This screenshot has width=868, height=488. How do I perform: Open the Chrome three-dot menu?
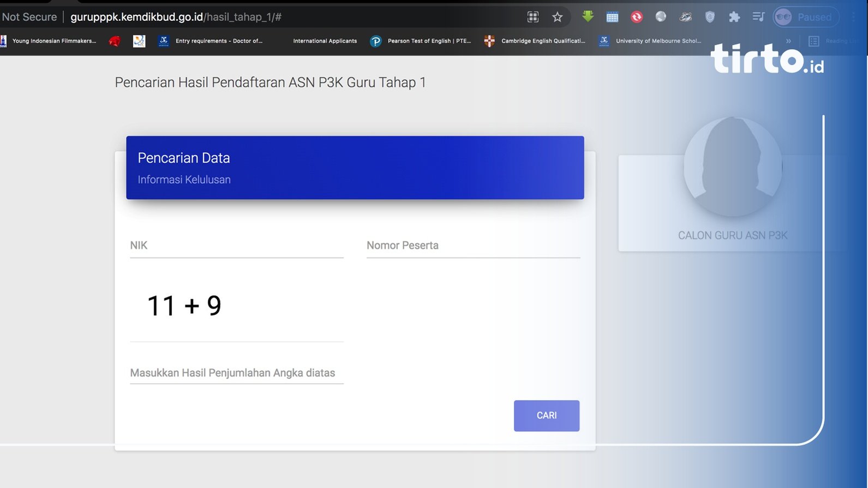coord(854,17)
